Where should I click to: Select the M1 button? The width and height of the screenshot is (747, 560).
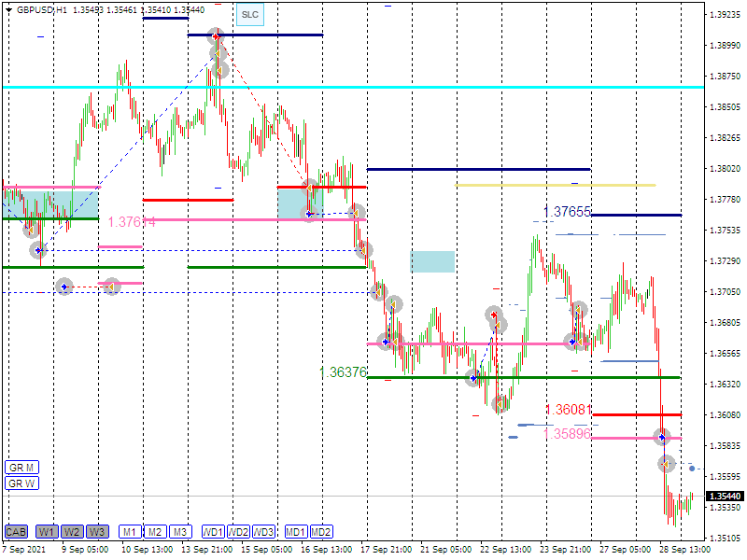point(130,531)
